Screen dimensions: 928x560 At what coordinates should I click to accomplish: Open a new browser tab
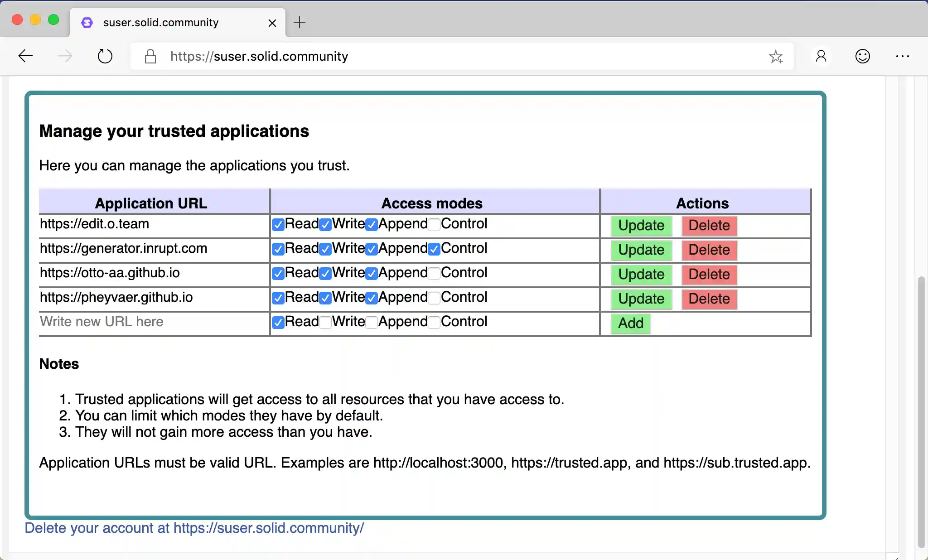(299, 22)
